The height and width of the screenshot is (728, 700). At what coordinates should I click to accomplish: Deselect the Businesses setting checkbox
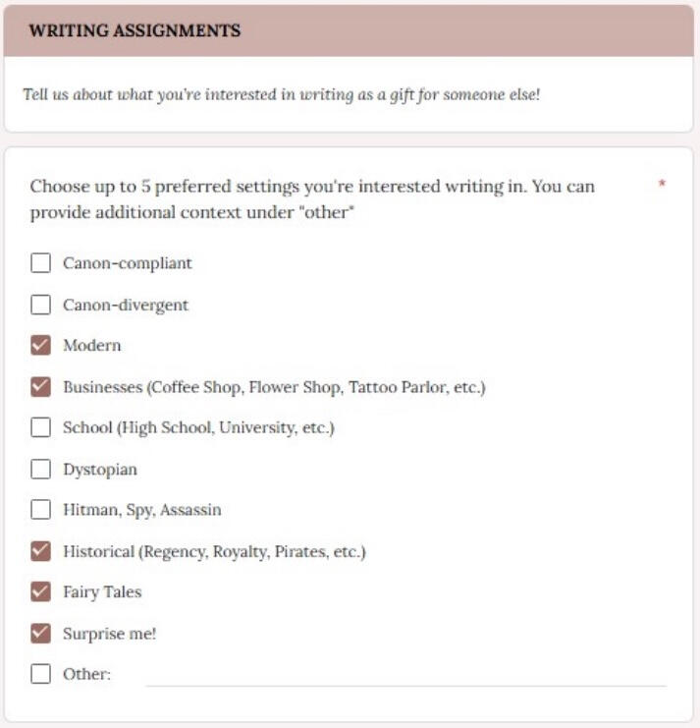coord(40,387)
